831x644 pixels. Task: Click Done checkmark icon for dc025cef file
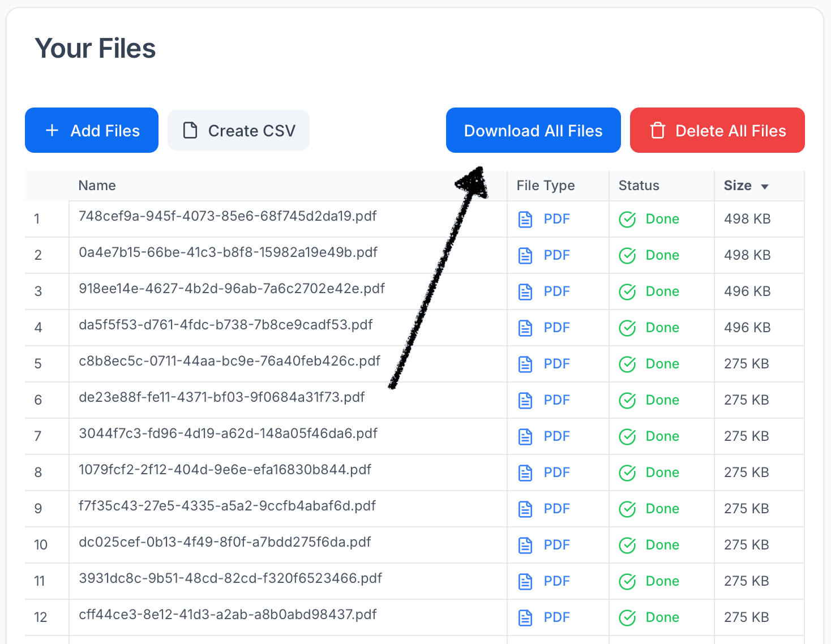tap(627, 545)
